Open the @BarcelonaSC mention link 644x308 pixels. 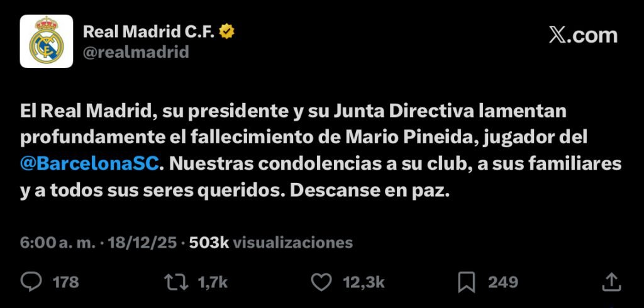(89, 164)
